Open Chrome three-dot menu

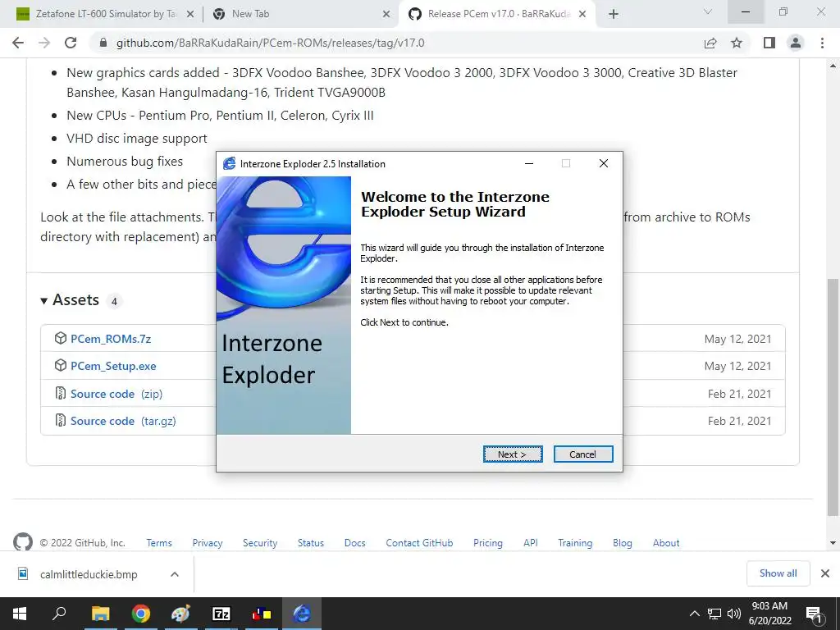(822, 43)
